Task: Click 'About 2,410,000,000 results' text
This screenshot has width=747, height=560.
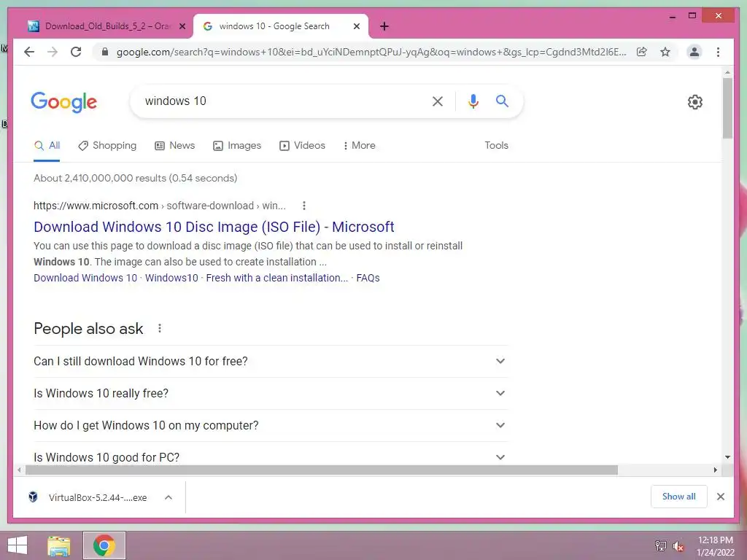Action: (135, 178)
